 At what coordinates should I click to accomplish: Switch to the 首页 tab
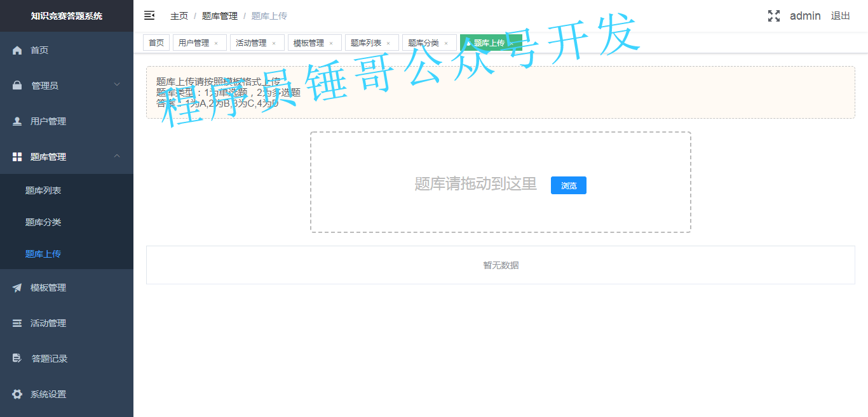(x=156, y=43)
